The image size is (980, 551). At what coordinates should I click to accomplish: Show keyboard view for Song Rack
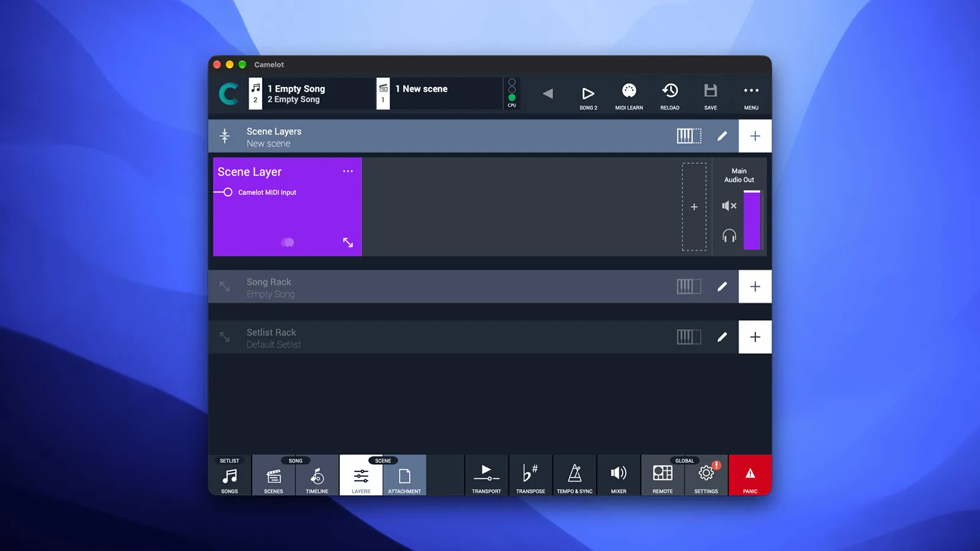point(689,287)
